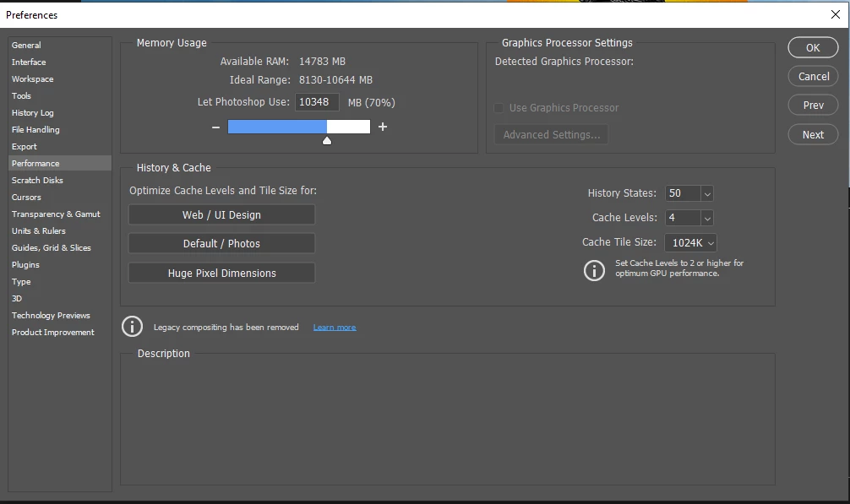Click the disabled Advanced Settings button
Image resolution: width=850 pixels, height=504 pixels.
tap(551, 134)
